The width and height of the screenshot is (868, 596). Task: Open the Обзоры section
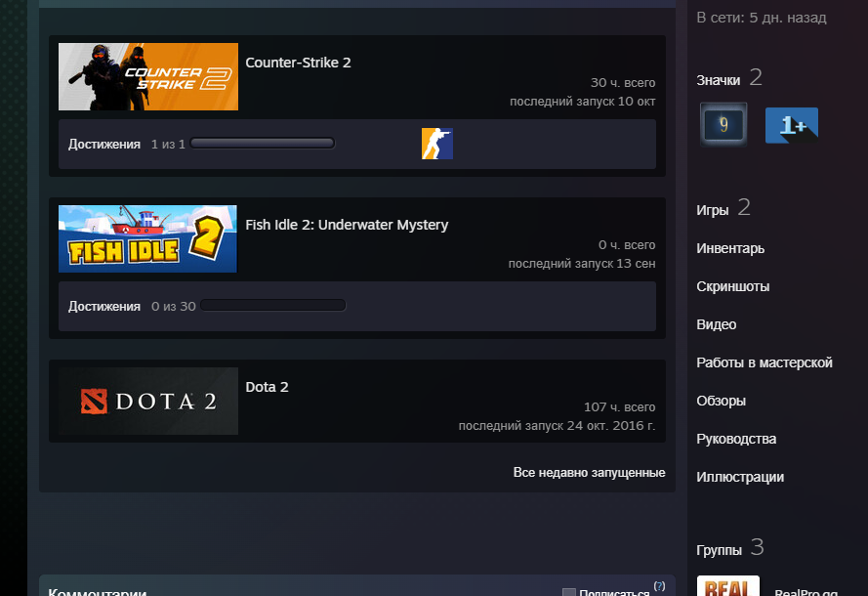pos(721,401)
